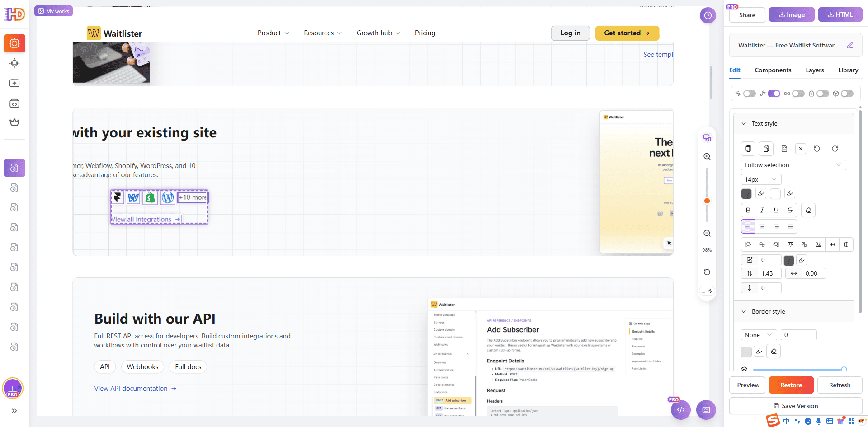868x427 pixels.
Task: Undo with the counter-clockwise arrow icon
Action: click(x=817, y=149)
